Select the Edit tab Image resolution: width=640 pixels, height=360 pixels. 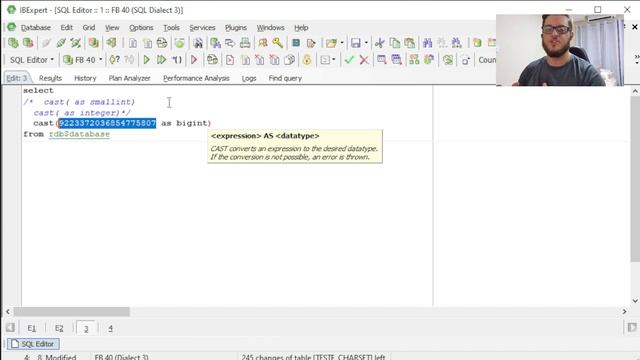point(17,78)
